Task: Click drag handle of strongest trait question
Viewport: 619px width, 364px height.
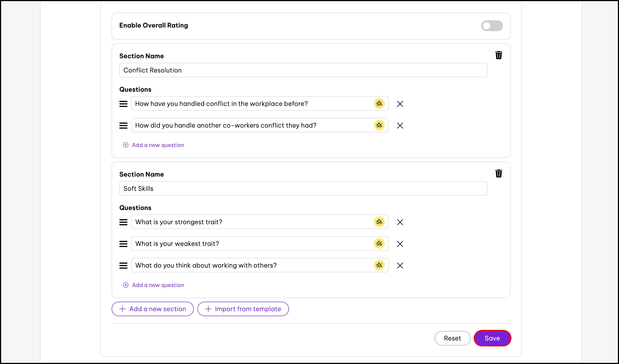Action: (x=123, y=222)
